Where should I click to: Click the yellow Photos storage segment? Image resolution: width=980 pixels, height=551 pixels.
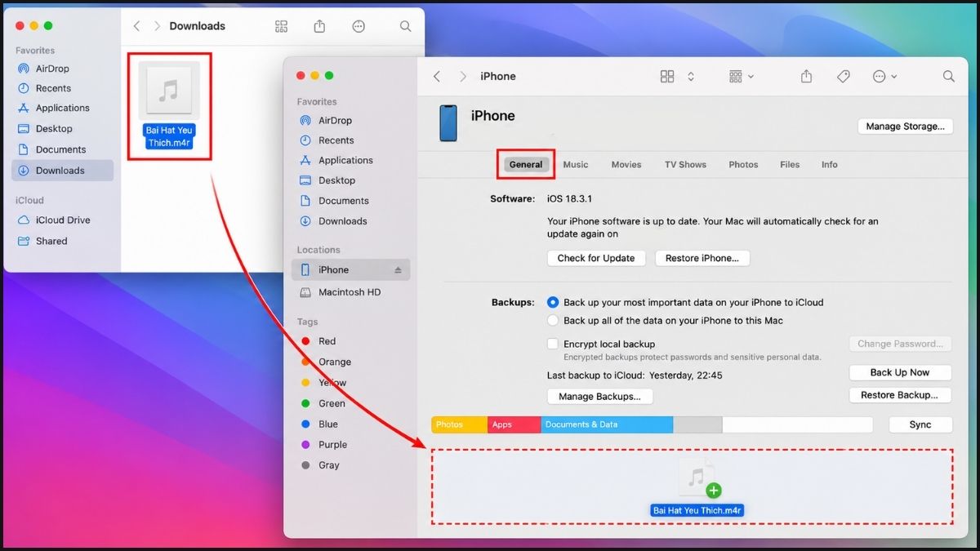coord(460,424)
